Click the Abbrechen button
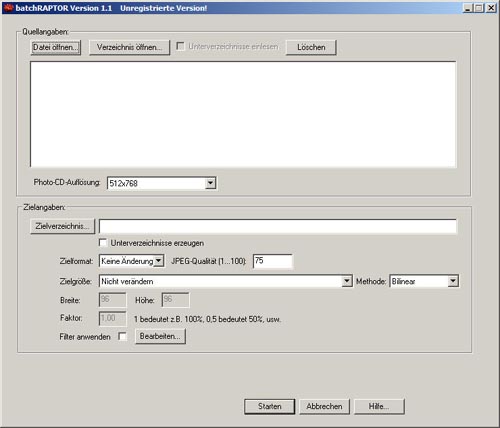The width and height of the screenshot is (500, 428). point(324,407)
